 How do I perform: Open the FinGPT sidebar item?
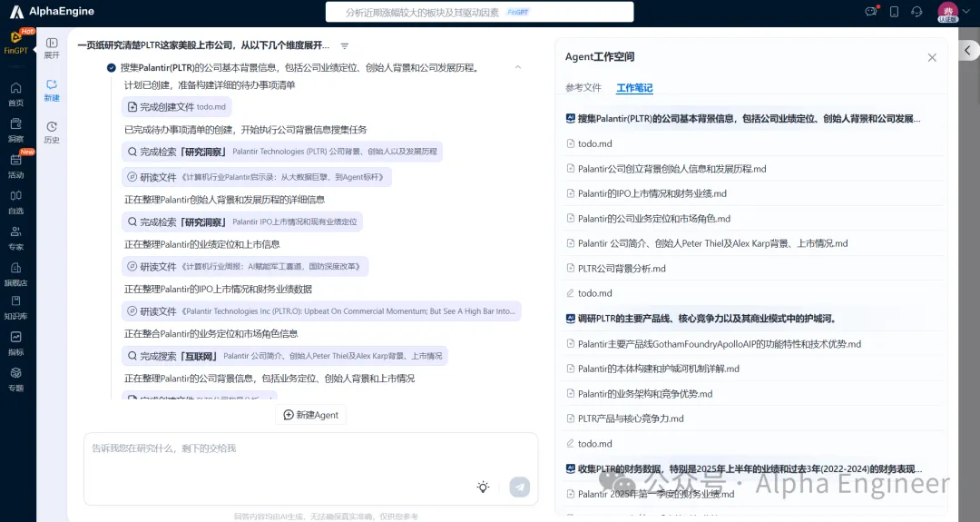[16, 42]
